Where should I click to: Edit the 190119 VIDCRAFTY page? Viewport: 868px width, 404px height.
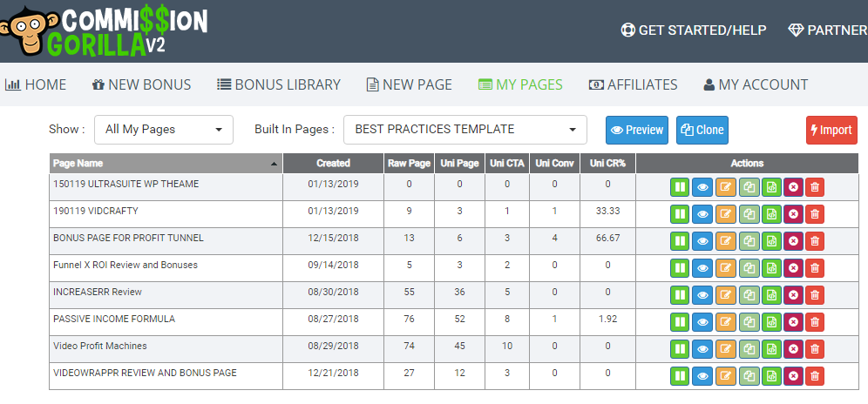pyautogui.click(x=726, y=214)
